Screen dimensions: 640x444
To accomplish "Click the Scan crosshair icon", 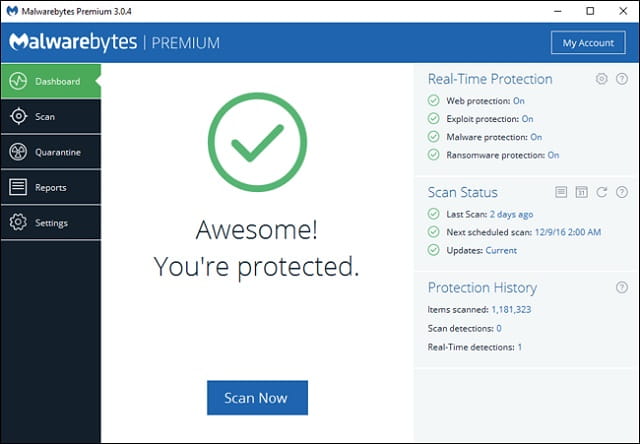I will click(x=18, y=116).
